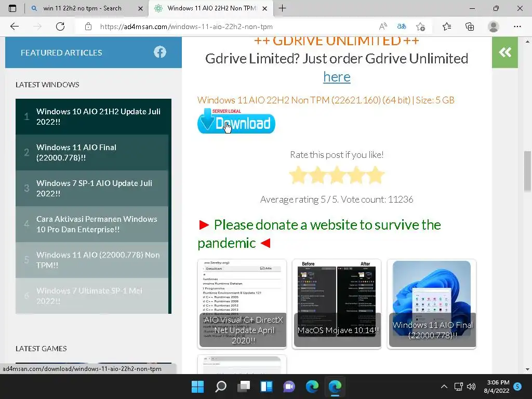Collapse the green double-arrow sidebar button

pos(505,52)
